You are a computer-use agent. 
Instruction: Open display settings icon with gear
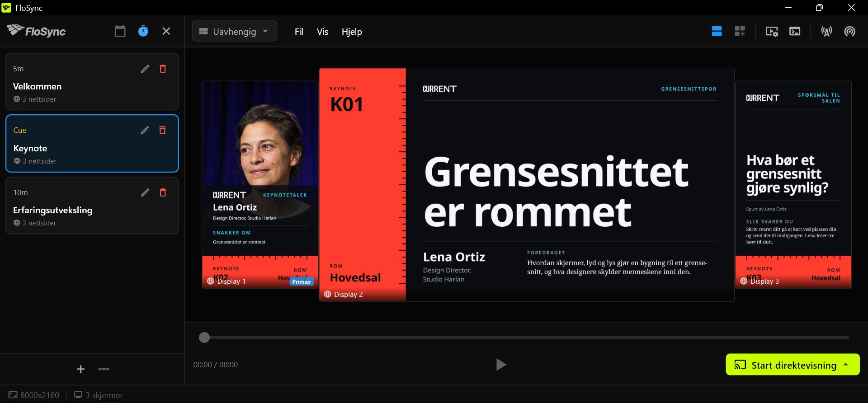click(772, 31)
